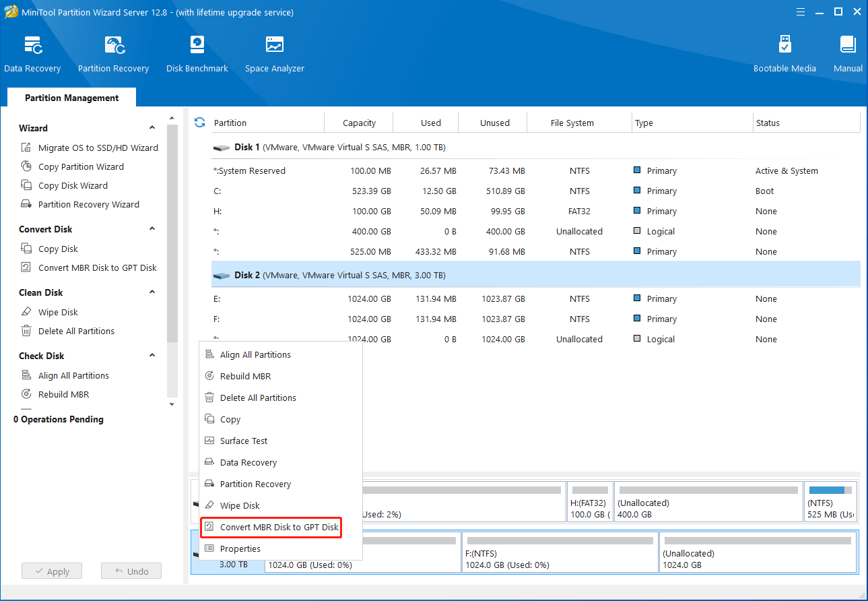Image resolution: width=868 pixels, height=601 pixels.
Task: Sort by the Status column header
Action: point(807,123)
